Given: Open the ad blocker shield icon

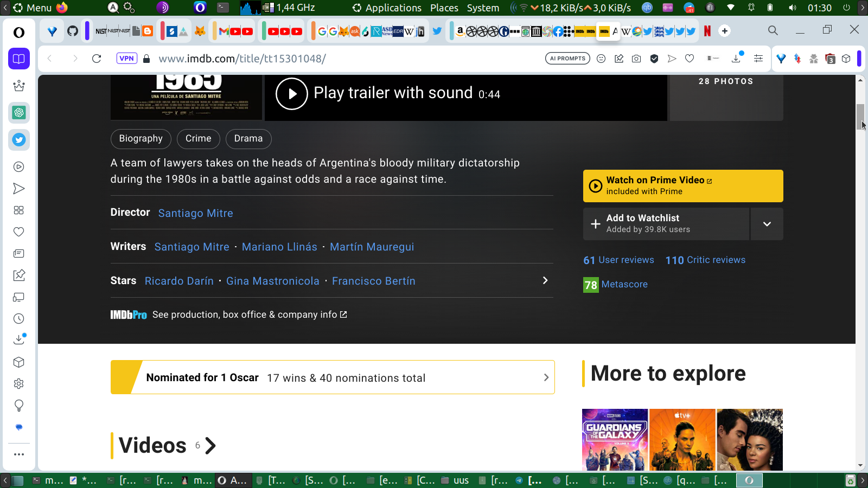Looking at the screenshot, I should pos(654,59).
